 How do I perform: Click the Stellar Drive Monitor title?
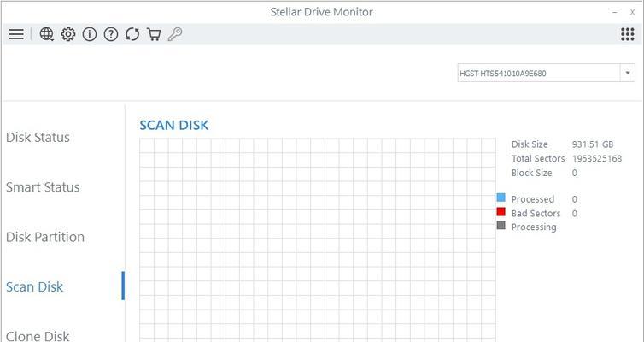pos(322,12)
